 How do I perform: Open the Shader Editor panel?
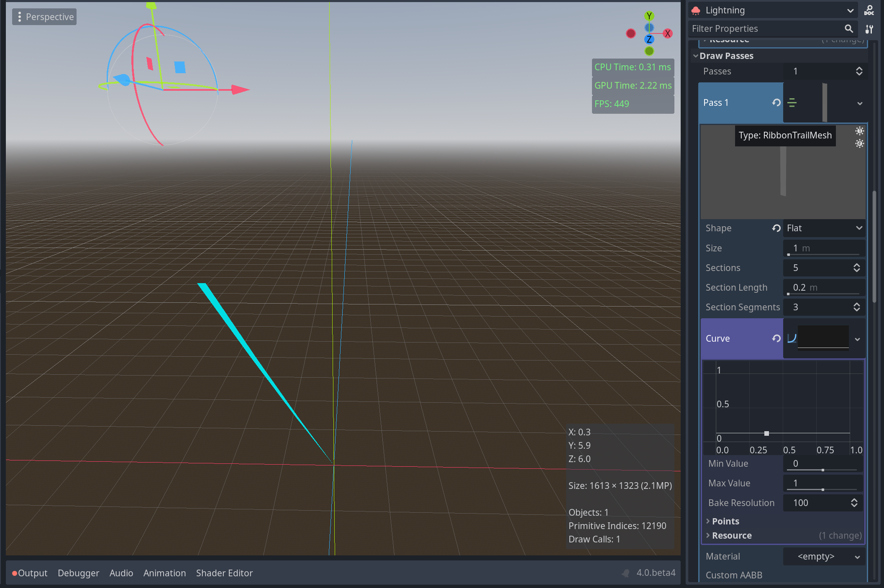pos(224,573)
